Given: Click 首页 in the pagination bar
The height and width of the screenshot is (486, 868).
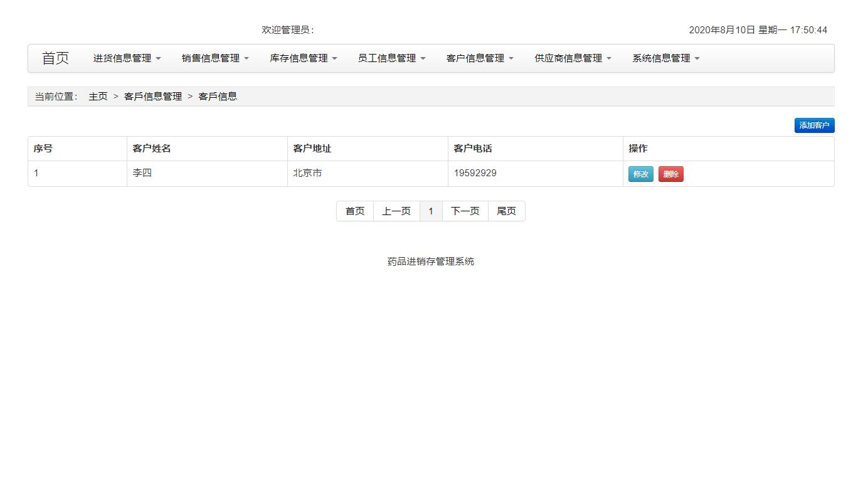Looking at the screenshot, I should [x=354, y=211].
